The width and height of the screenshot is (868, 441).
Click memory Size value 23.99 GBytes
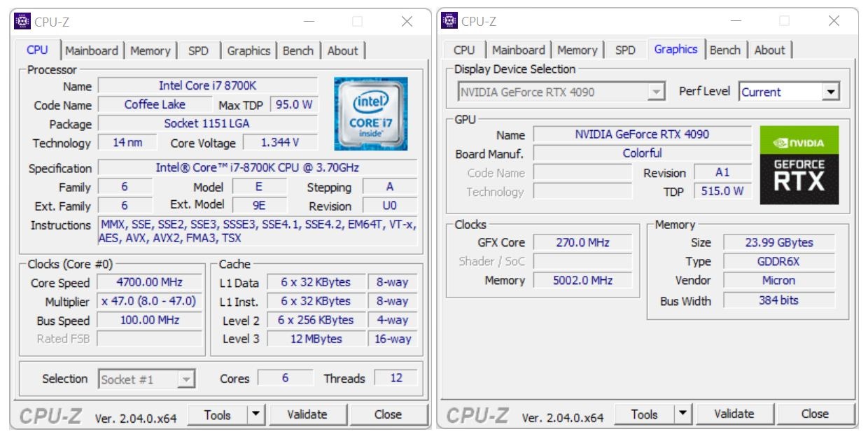(779, 243)
